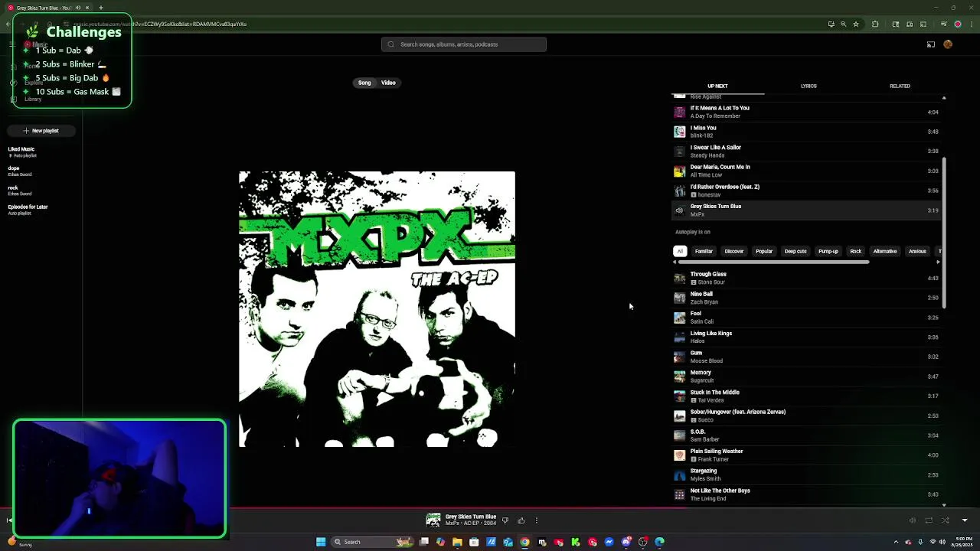
Task: Show hidden tray icons chevron
Action: pos(896,542)
